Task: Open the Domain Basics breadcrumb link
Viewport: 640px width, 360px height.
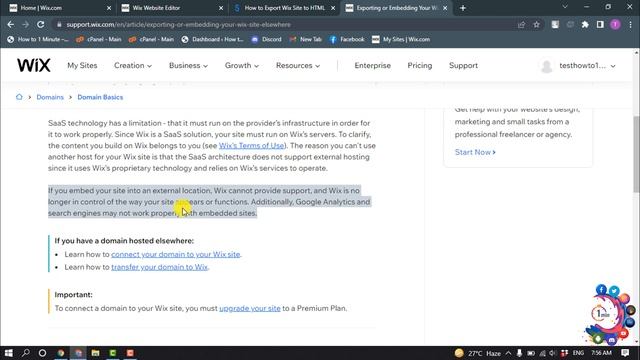Action: pyautogui.click(x=100, y=97)
